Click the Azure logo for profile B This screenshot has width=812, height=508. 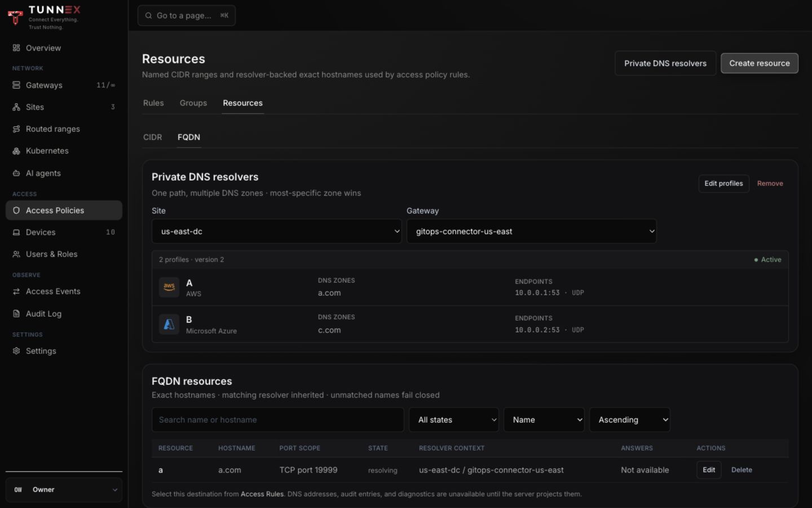pos(169,325)
